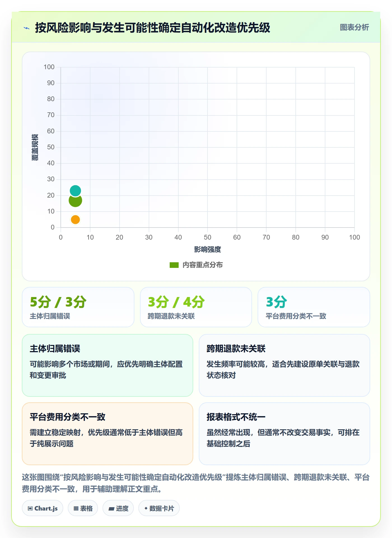Select the 跨期退款未关联 description card title

236,349
